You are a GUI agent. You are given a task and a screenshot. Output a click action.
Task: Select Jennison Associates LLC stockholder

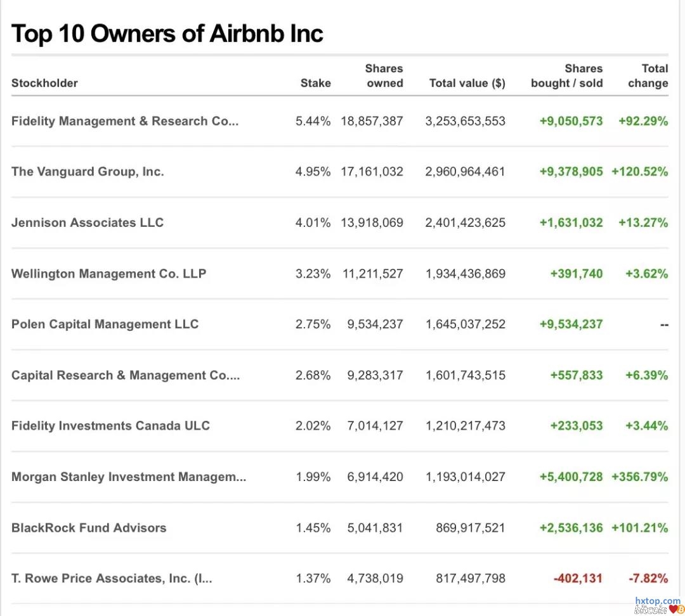point(88,222)
